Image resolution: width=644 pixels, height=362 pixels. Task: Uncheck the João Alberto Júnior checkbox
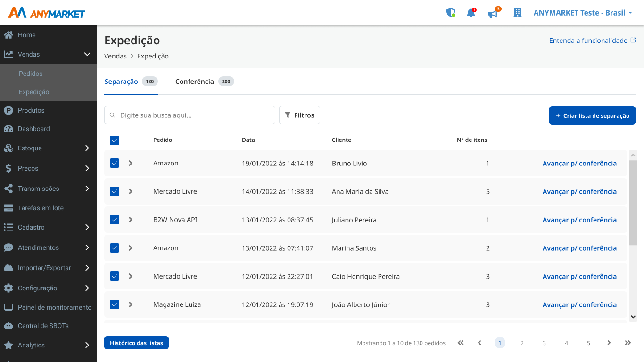click(x=115, y=304)
